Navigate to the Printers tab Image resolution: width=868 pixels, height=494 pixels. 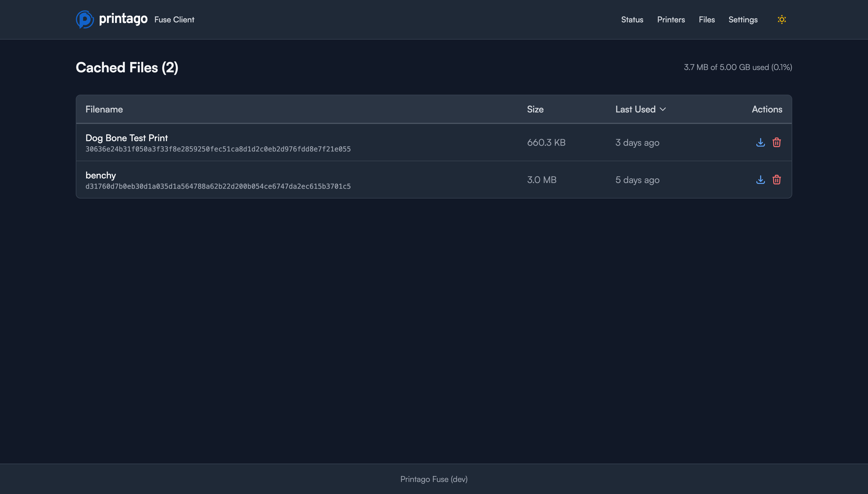coord(671,19)
